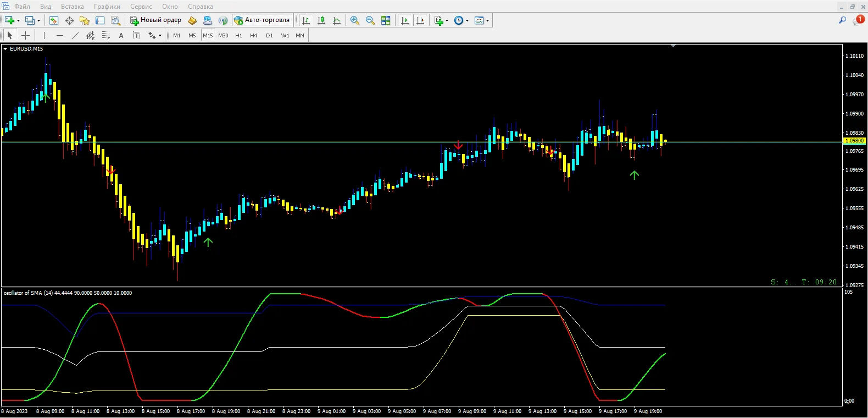Open the Templates icon
Image resolution: width=868 pixels, height=418 pixels.
(479, 20)
